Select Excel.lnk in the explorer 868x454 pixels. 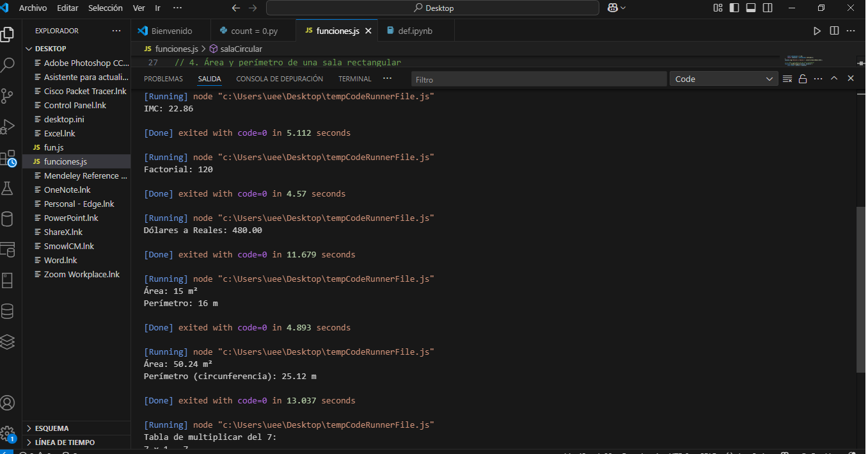pos(76,133)
